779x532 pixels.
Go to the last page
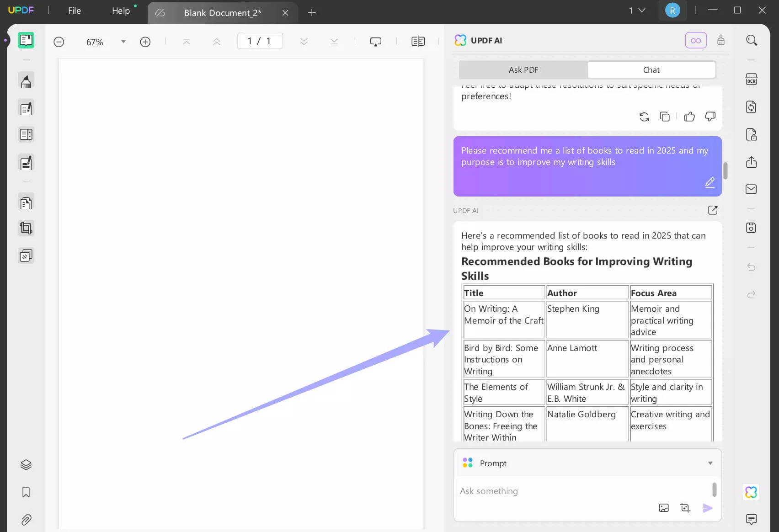pyautogui.click(x=334, y=42)
